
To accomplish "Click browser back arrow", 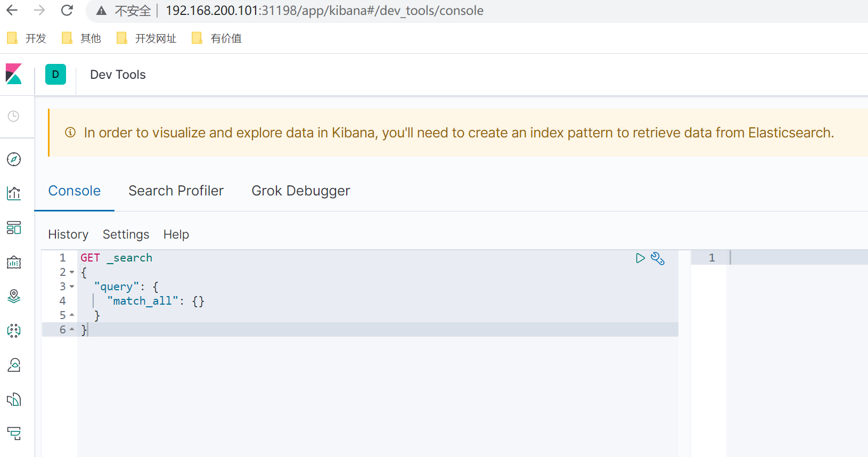I will (12, 10).
